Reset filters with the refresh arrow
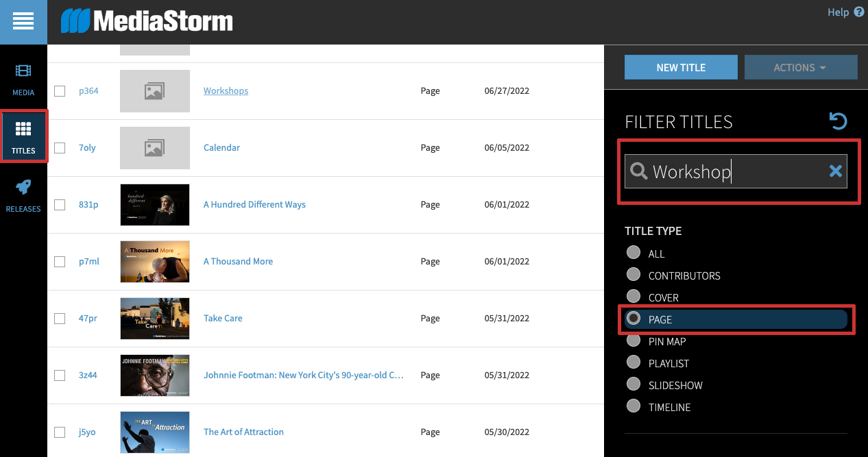 (838, 121)
